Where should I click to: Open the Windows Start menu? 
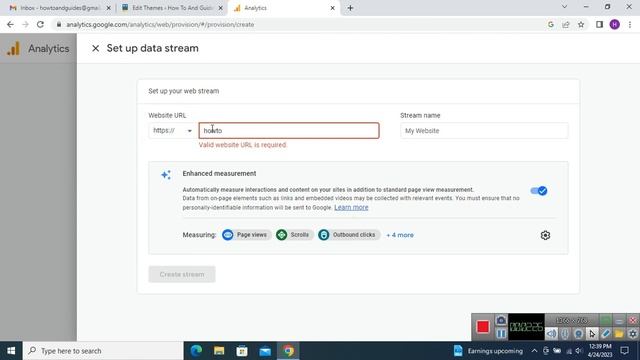pyautogui.click(x=11, y=351)
